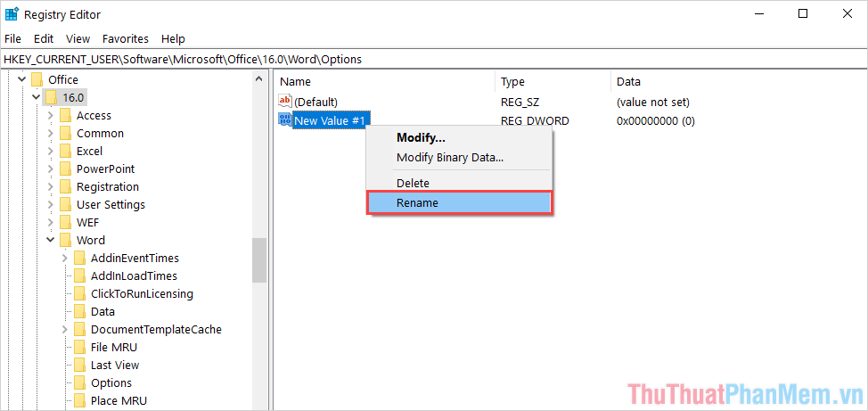Open the Favorites menu
868x411 pixels.
(125, 38)
